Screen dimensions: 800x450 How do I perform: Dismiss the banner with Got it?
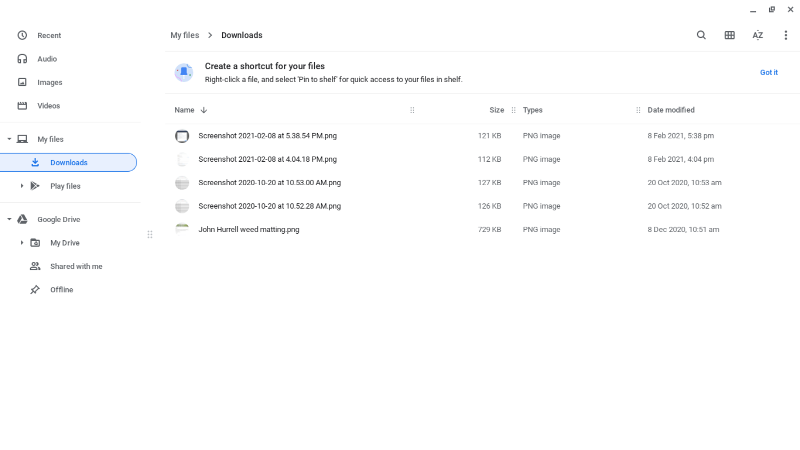(769, 72)
